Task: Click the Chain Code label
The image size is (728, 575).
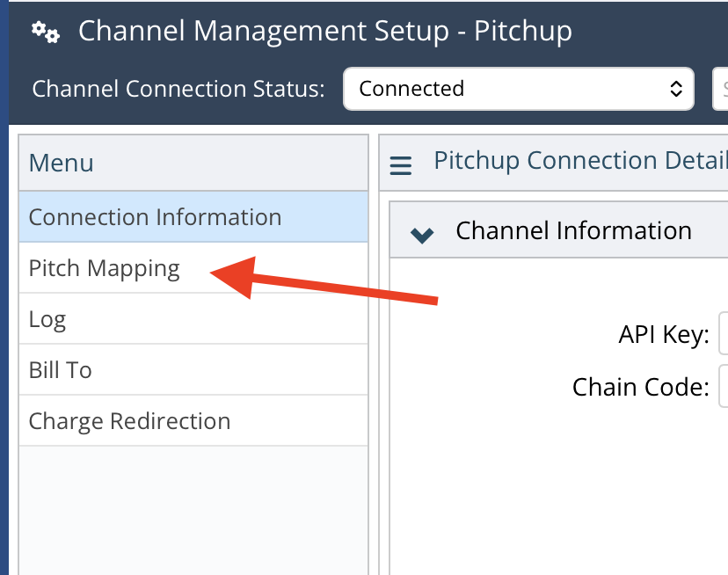Action: click(x=641, y=387)
